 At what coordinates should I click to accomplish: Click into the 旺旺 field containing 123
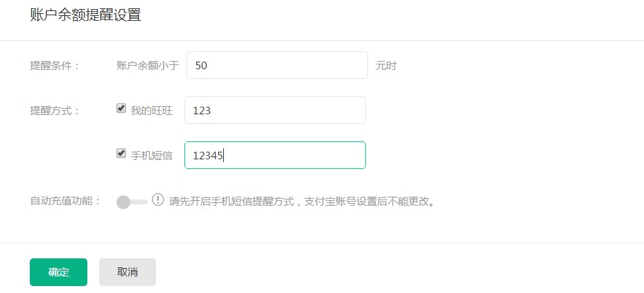[x=275, y=110]
